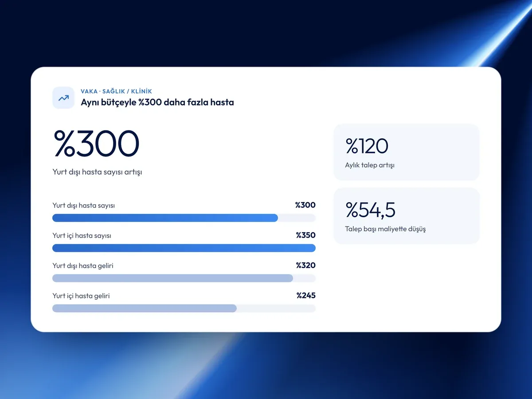Click the Yurt dışı hasta sayısı progress bar

point(184,218)
